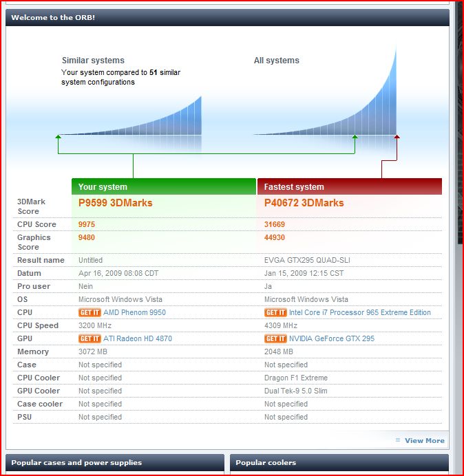The width and height of the screenshot is (464, 476).
Task: Click Memory value 3072 MB
Action: [93, 351]
